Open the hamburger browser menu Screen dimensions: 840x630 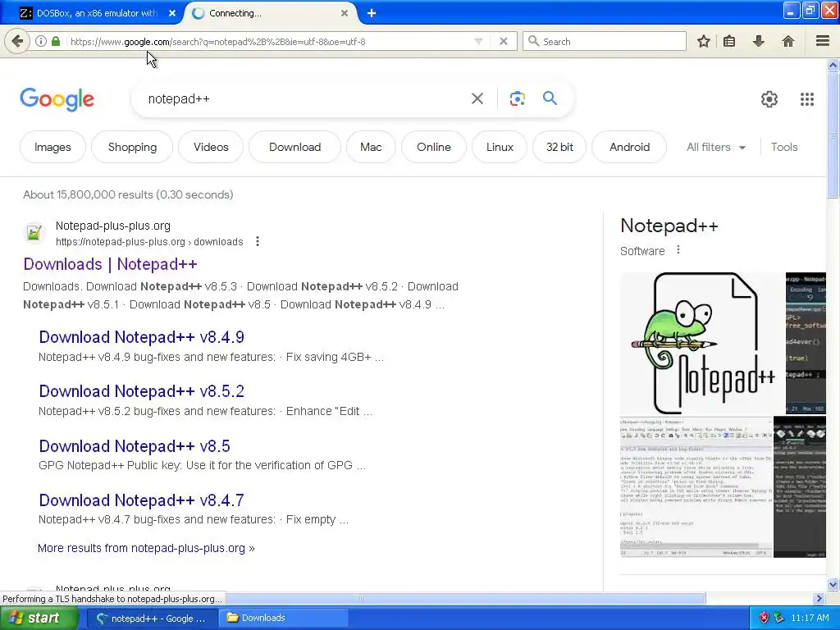click(823, 41)
